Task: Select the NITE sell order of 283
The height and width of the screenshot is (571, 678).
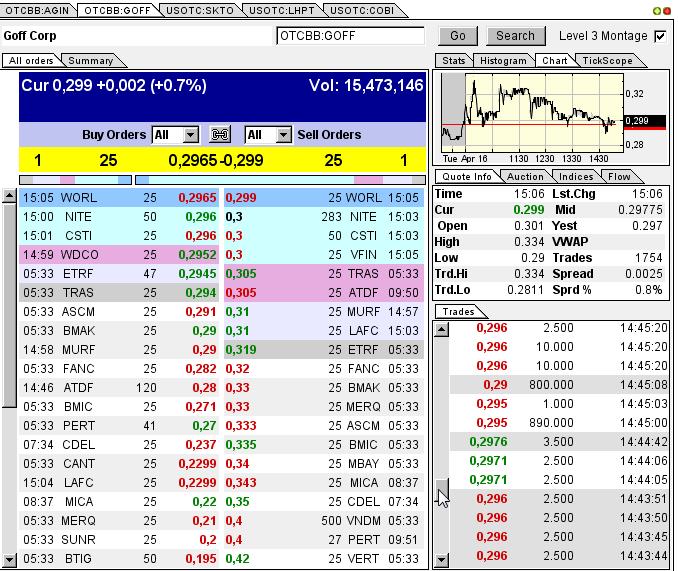Action: coord(324,217)
